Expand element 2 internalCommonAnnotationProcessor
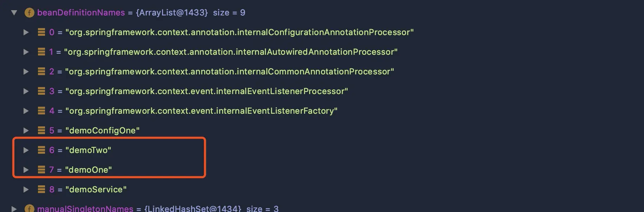The width and height of the screenshot is (644, 212). coord(26,72)
